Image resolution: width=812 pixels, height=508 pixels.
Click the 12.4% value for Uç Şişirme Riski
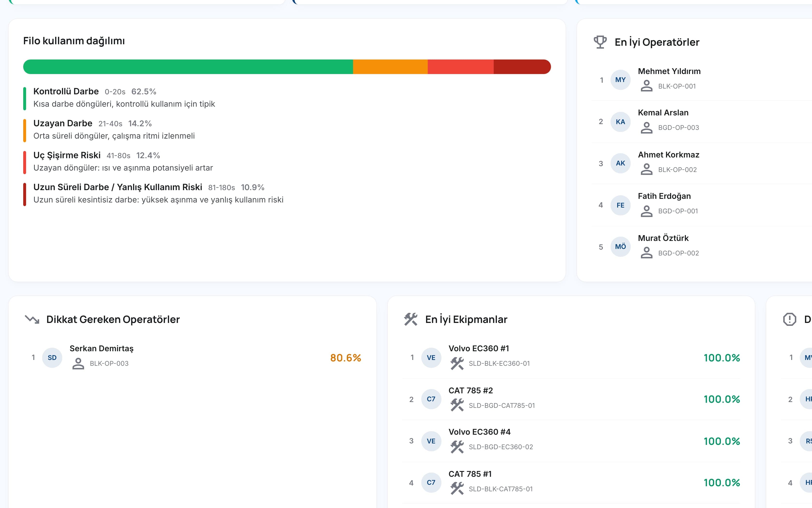point(148,156)
